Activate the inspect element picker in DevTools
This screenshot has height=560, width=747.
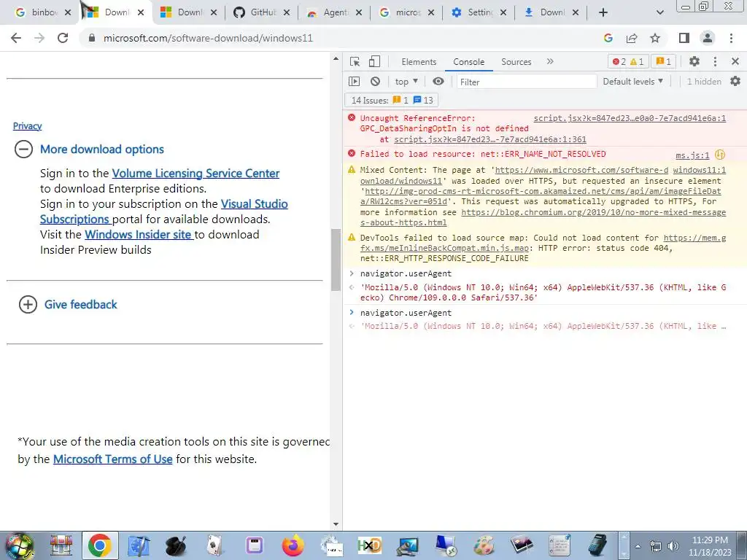coord(355,61)
